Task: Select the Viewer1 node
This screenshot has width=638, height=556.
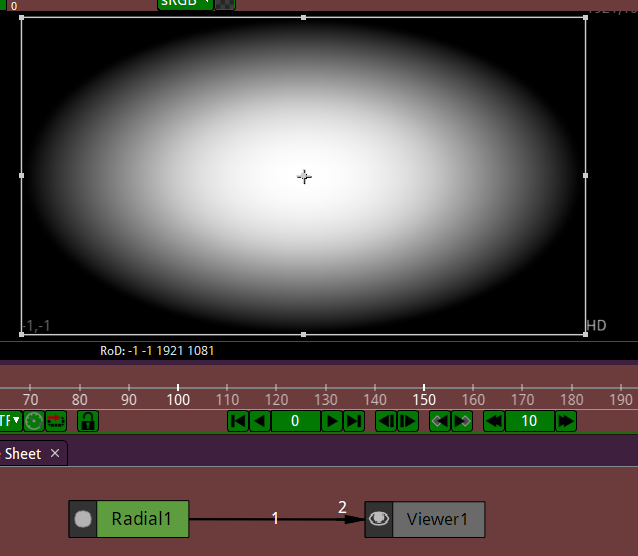Action: click(437, 519)
